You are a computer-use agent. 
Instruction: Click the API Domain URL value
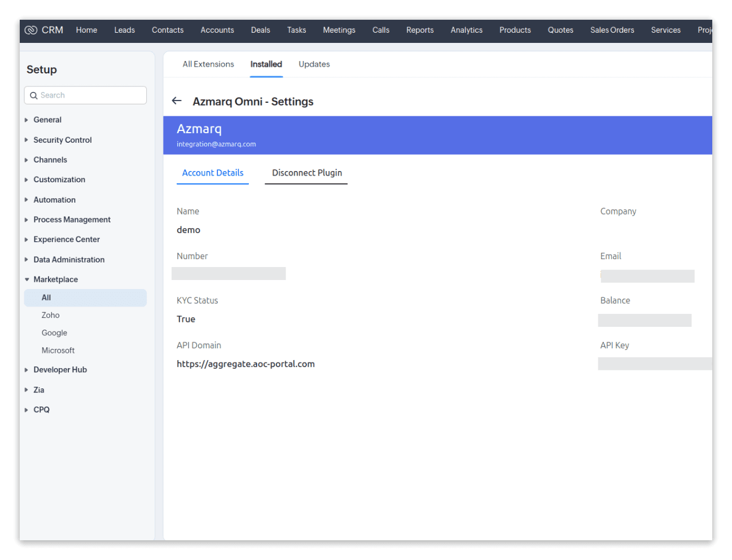(x=246, y=364)
